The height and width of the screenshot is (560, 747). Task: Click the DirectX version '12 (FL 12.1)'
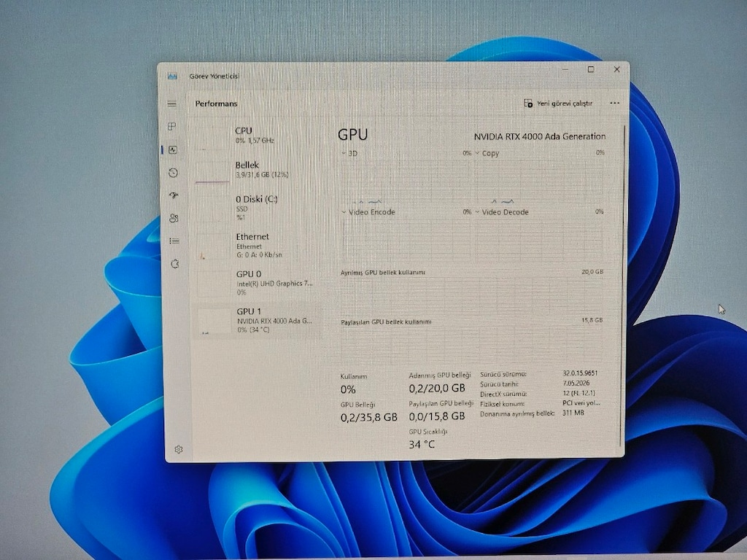578,393
